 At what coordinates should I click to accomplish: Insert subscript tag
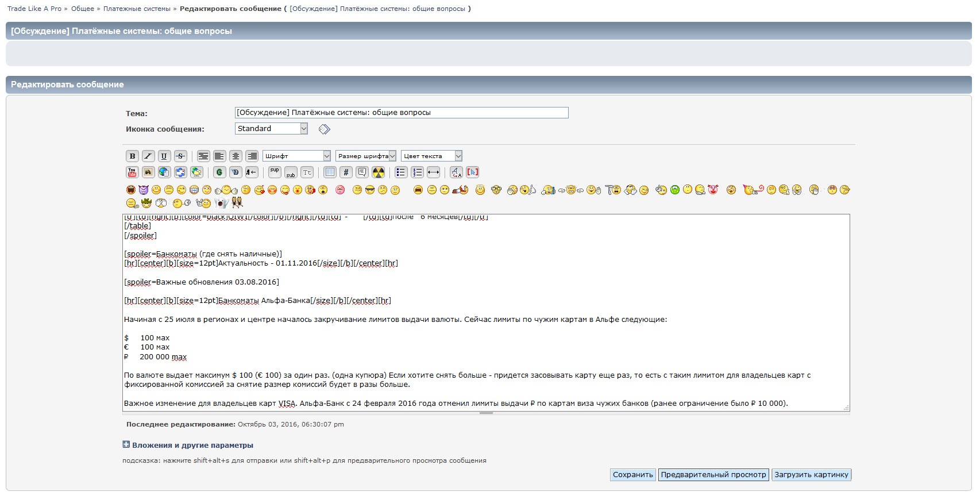click(x=291, y=172)
